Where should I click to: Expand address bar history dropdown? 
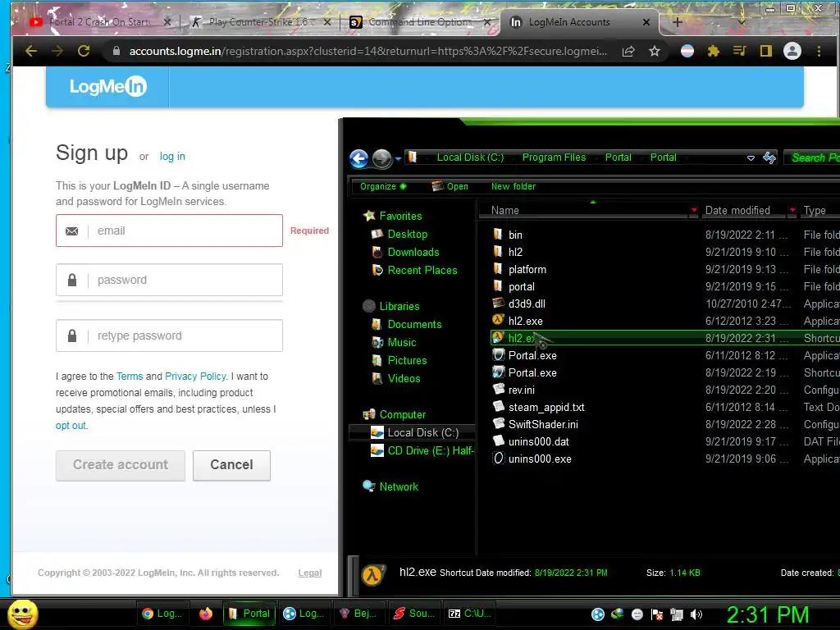click(x=751, y=157)
